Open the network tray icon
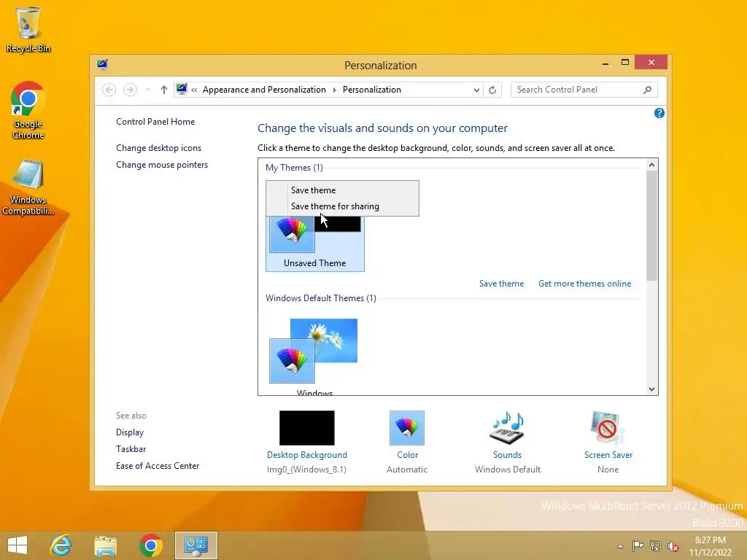The height and width of the screenshot is (560, 747). (x=656, y=545)
